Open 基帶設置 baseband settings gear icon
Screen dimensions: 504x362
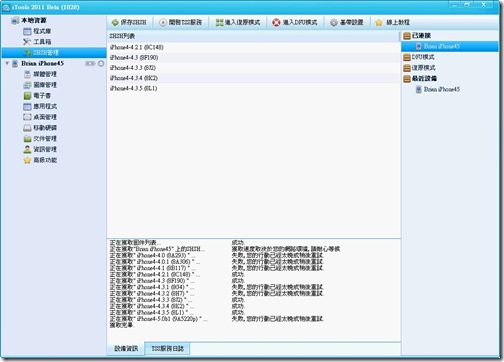(334, 22)
